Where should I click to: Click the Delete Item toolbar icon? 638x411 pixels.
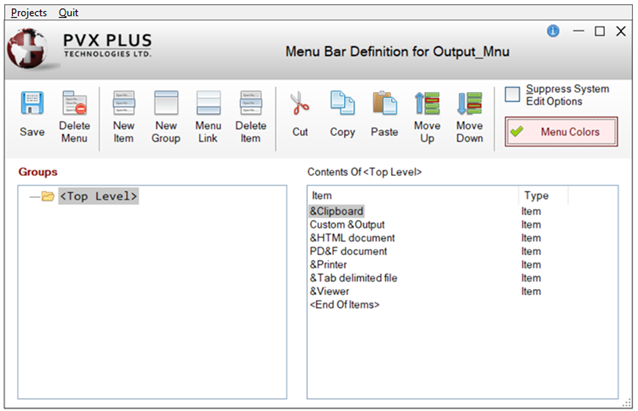point(251,105)
